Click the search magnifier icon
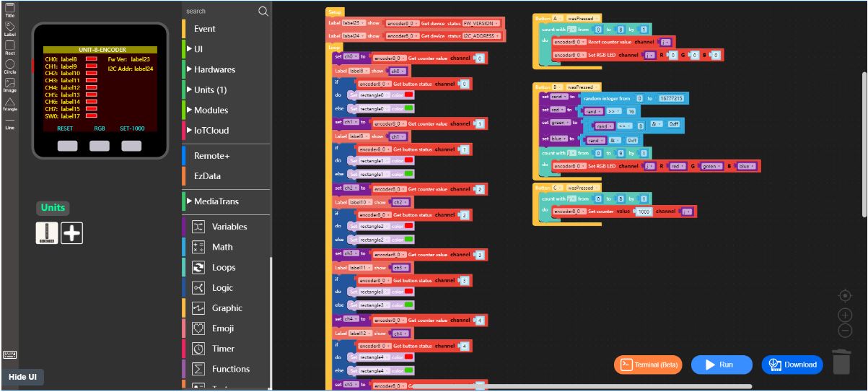The width and height of the screenshot is (868, 392). click(x=263, y=11)
